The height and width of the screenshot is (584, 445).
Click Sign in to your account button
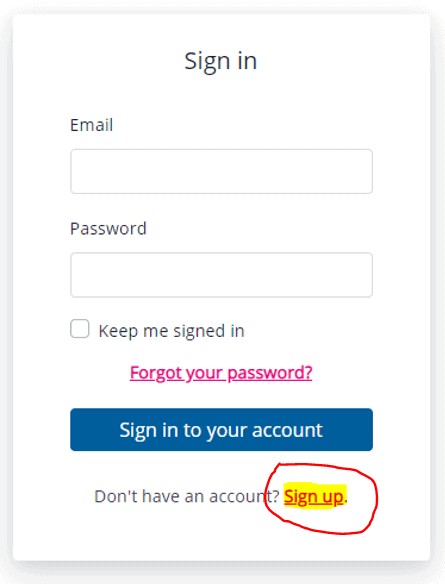click(x=221, y=429)
